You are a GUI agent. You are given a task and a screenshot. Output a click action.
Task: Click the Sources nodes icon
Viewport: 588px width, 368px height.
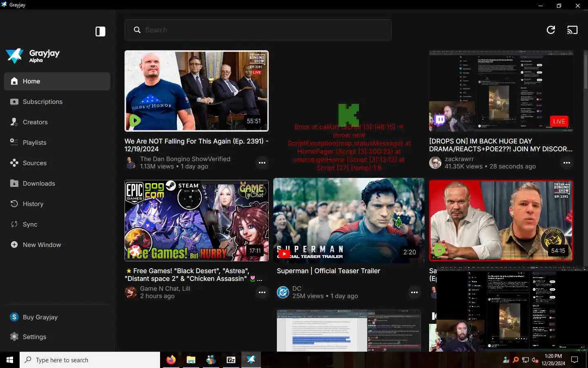click(x=14, y=163)
